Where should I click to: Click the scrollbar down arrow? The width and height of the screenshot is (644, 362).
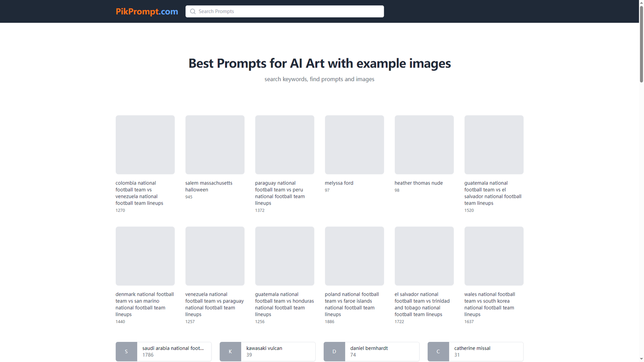[x=641, y=359]
